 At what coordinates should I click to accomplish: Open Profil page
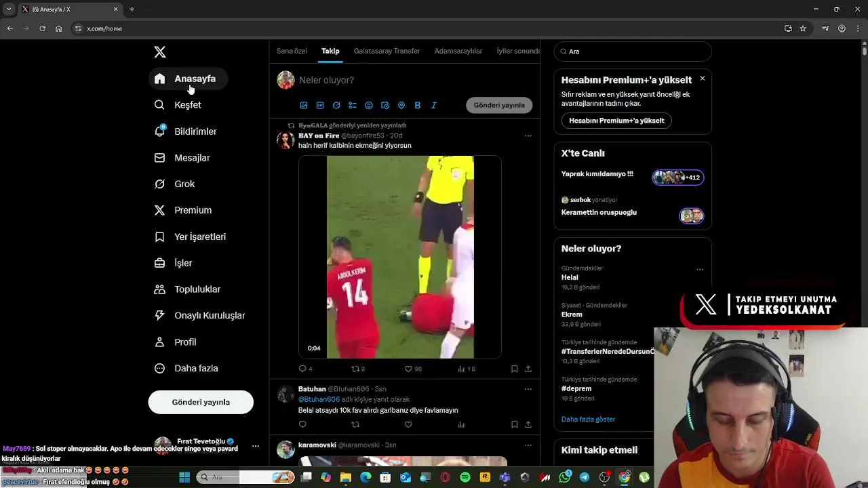coord(175,342)
